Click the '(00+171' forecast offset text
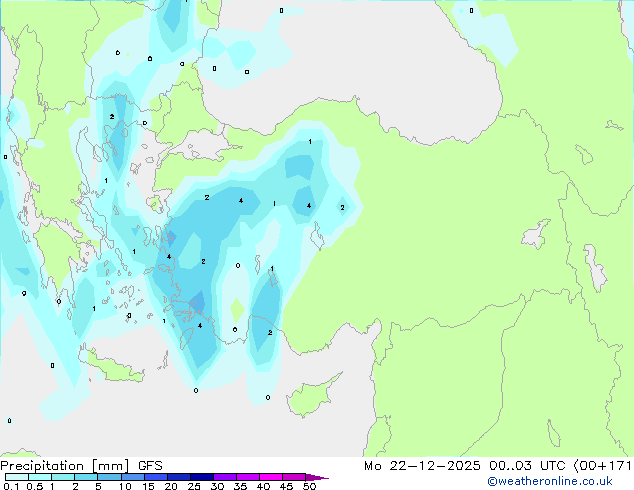The width and height of the screenshot is (634, 490). pyautogui.click(x=603, y=466)
